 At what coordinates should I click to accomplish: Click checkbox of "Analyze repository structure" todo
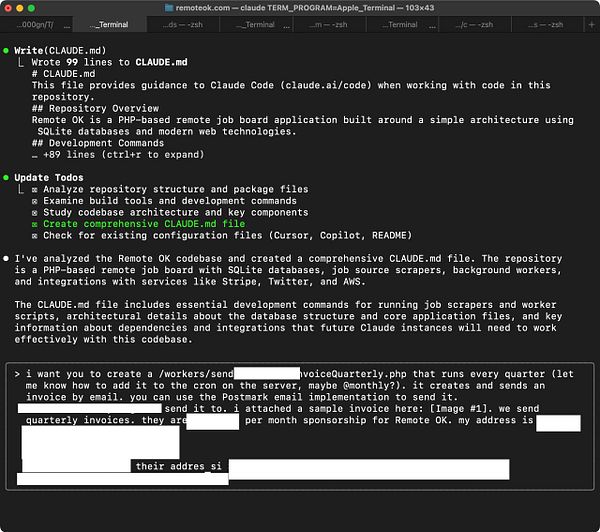[34, 189]
